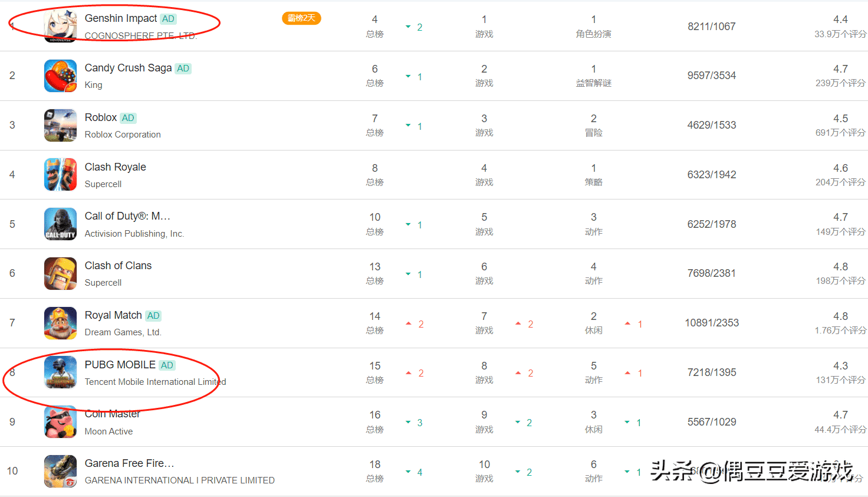Open the Clash Royale app icon
This screenshot has width=868, height=497.
click(61, 175)
